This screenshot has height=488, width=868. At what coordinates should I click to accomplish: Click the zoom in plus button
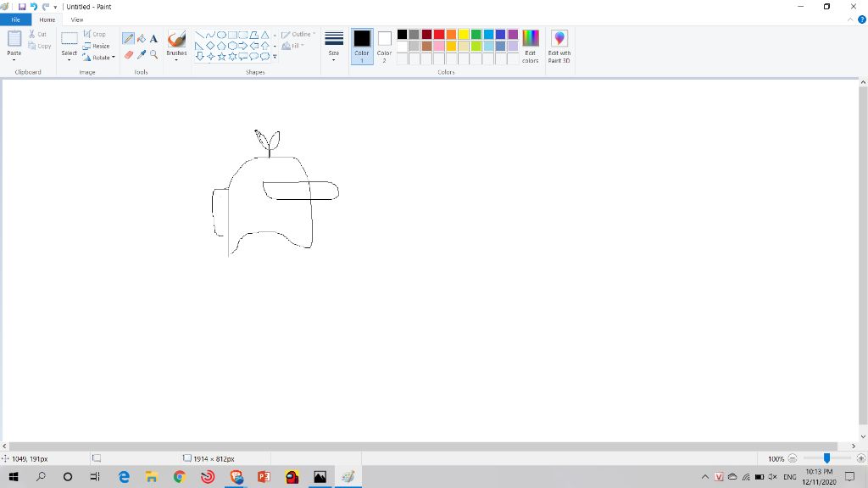pos(861,458)
